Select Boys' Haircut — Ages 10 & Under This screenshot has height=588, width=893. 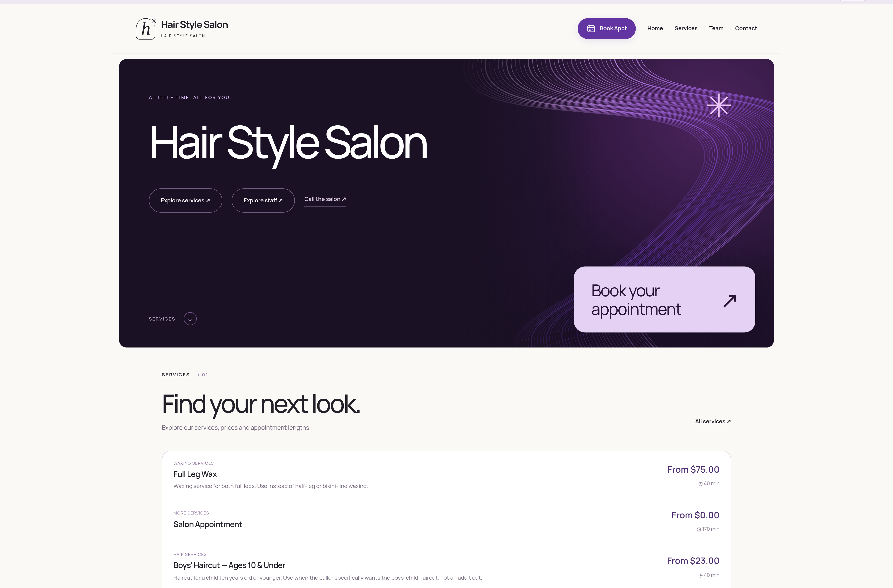(446, 565)
